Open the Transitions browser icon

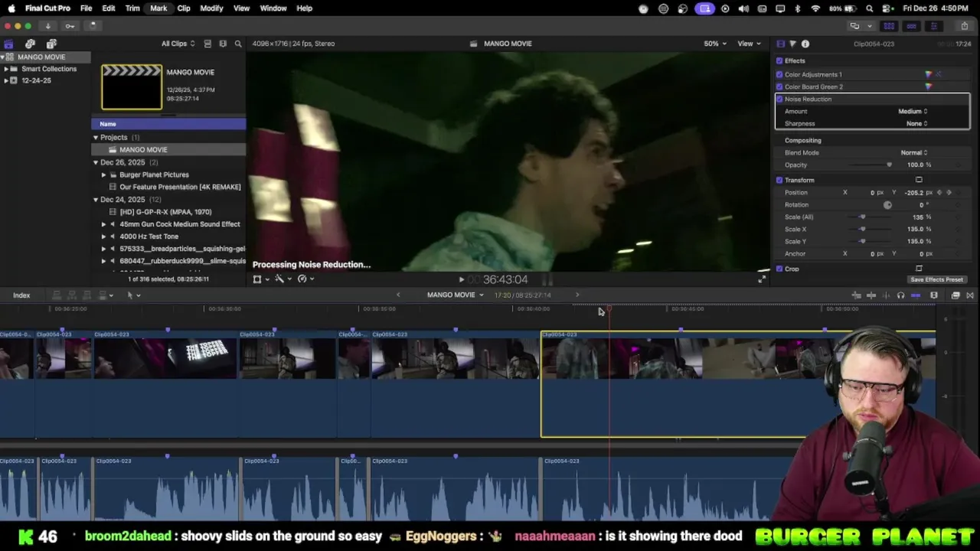(x=970, y=295)
